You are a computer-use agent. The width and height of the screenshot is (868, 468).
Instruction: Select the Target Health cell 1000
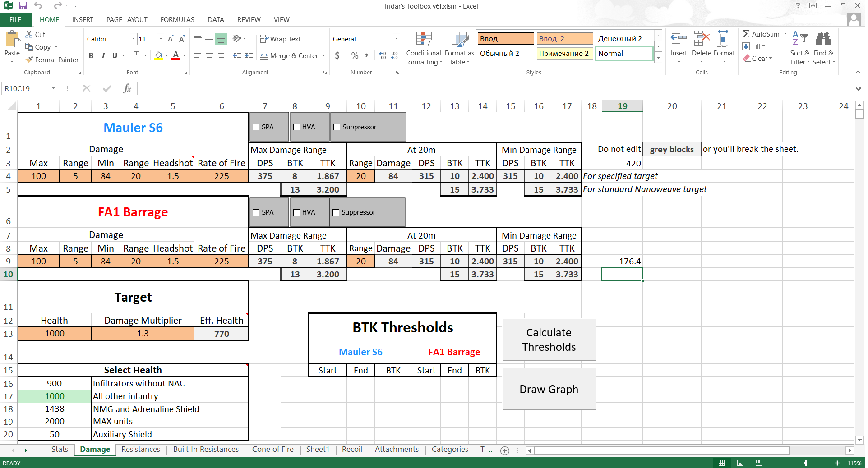pos(55,334)
